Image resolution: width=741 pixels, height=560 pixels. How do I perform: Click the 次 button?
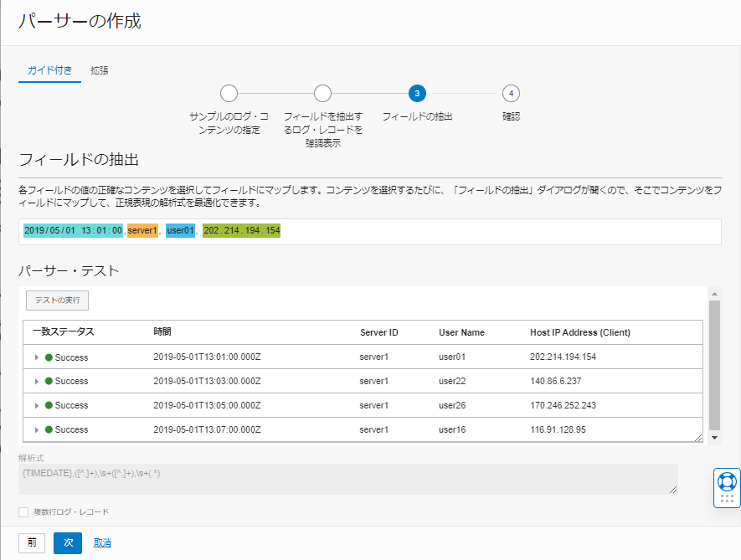click(x=68, y=542)
